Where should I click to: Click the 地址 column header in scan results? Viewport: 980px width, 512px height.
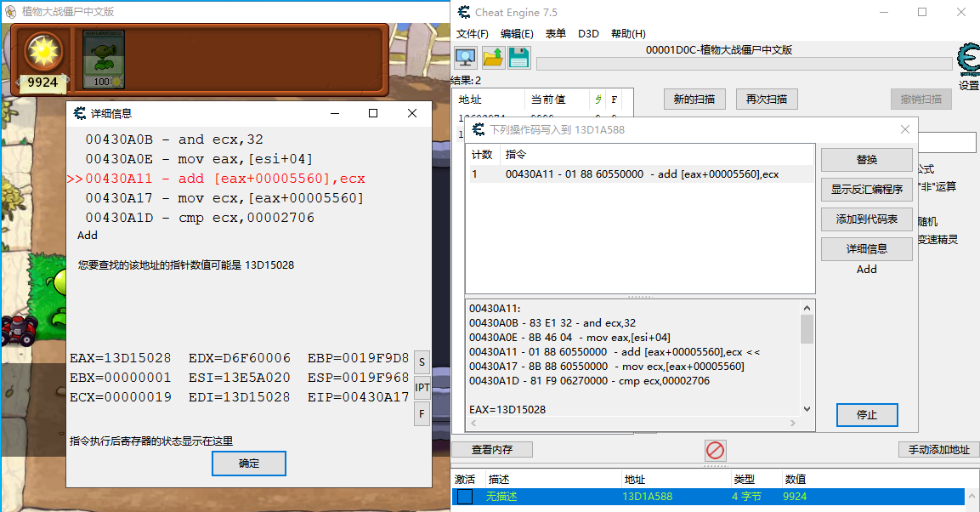(470, 100)
